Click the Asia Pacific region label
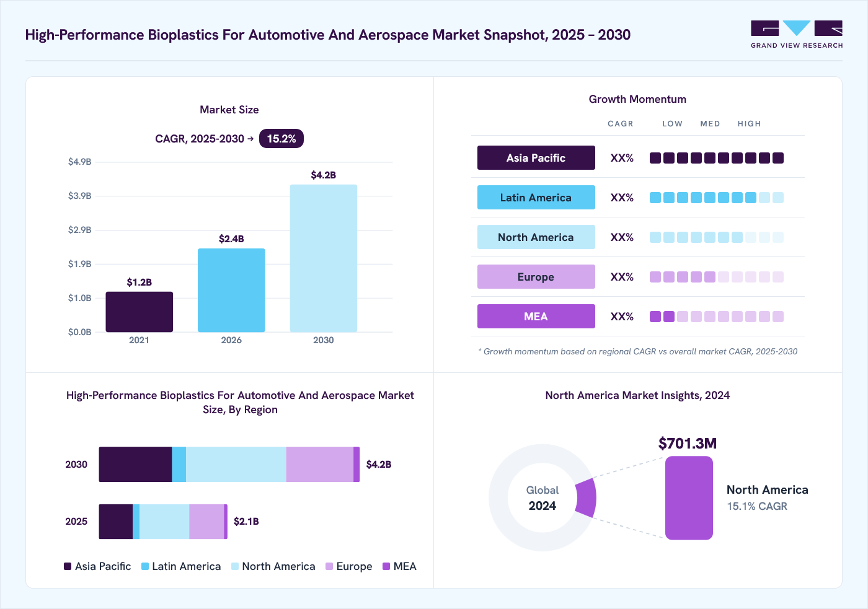Viewport: 868px width, 609px height. [x=536, y=158]
